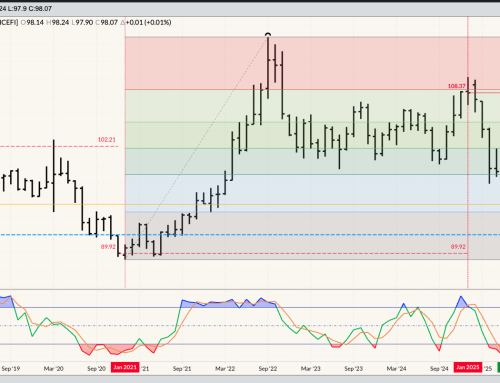Click the Mar '24 axis label
This screenshot has height=383, width=500.
396,369
